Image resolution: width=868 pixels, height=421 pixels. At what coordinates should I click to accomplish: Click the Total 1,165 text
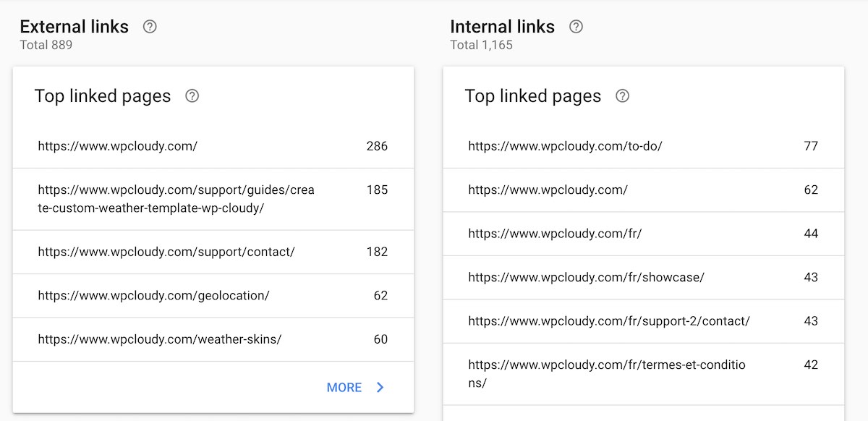(481, 45)
